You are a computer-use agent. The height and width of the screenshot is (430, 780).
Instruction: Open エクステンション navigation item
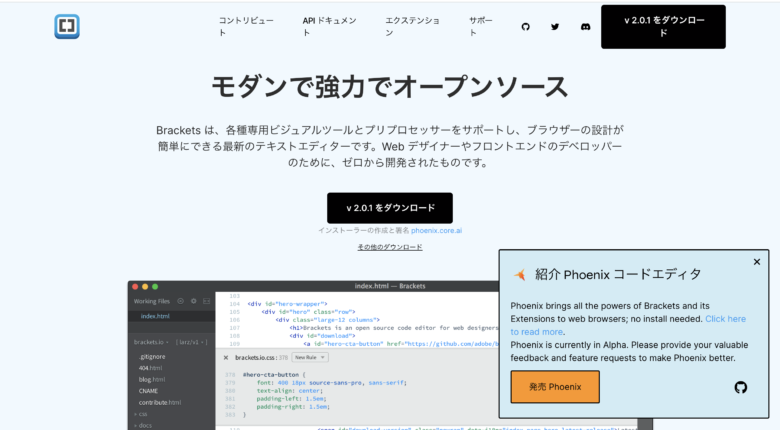412,26
